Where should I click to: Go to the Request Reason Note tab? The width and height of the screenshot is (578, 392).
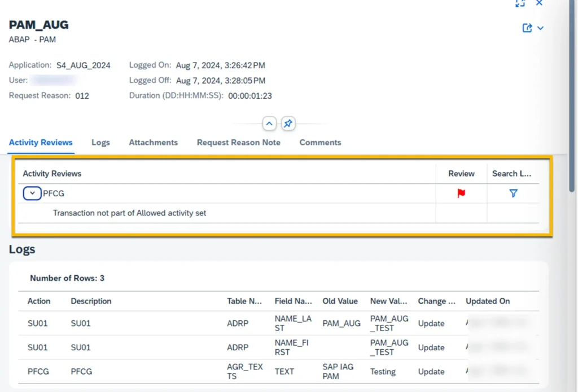click(238, 142)
